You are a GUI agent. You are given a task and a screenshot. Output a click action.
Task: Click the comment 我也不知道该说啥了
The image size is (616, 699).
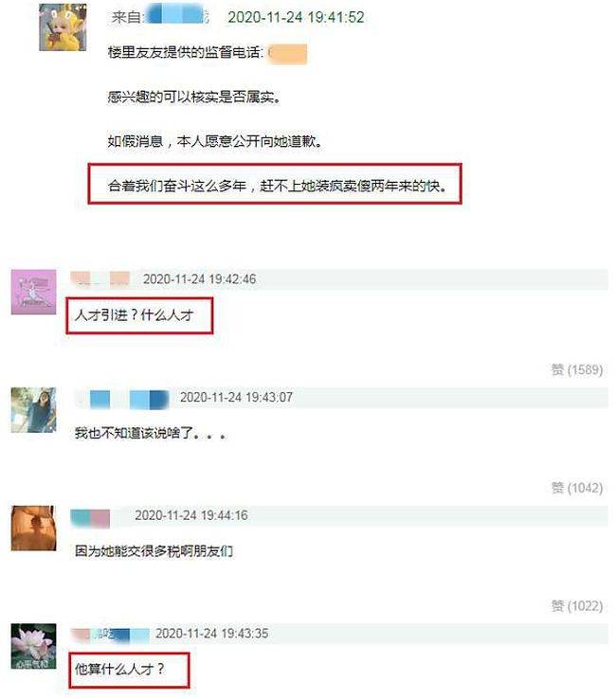point(134,433)
